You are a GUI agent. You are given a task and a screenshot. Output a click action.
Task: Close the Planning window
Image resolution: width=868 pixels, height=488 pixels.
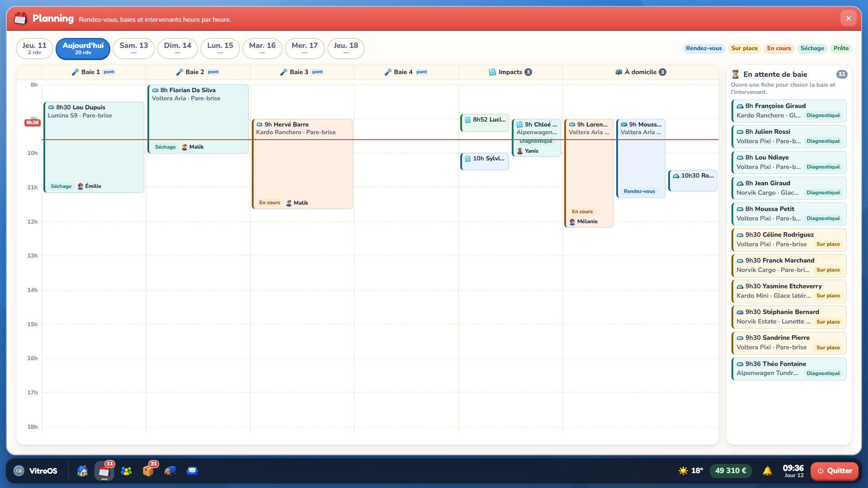849,19
